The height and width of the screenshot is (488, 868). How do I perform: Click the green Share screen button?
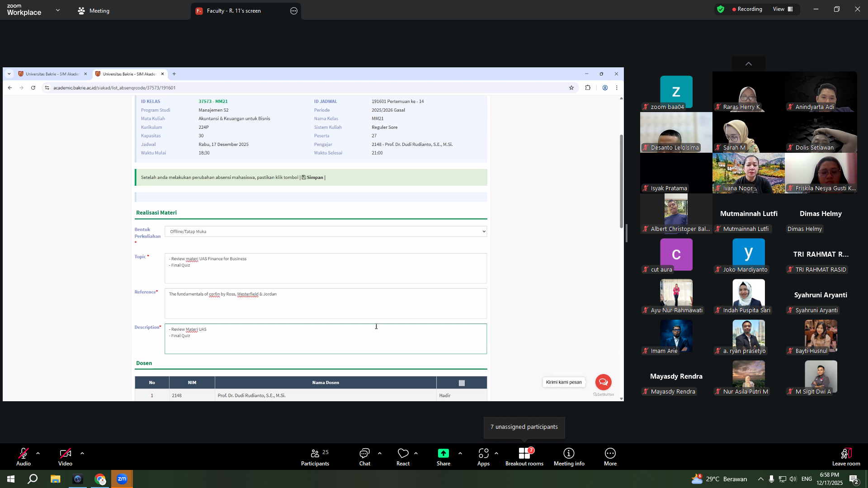pos(443,456)
